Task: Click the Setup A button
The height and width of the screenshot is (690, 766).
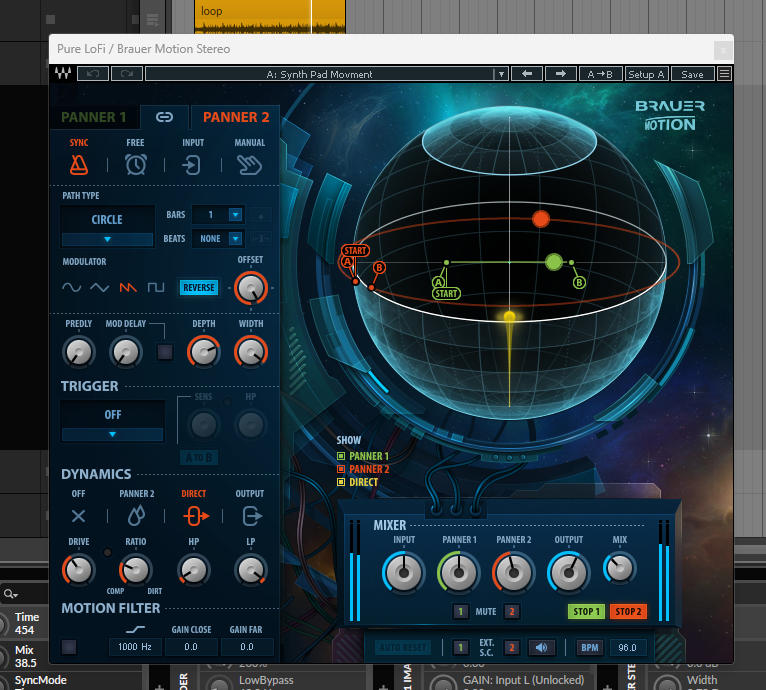Action: [x=646, y=74]
